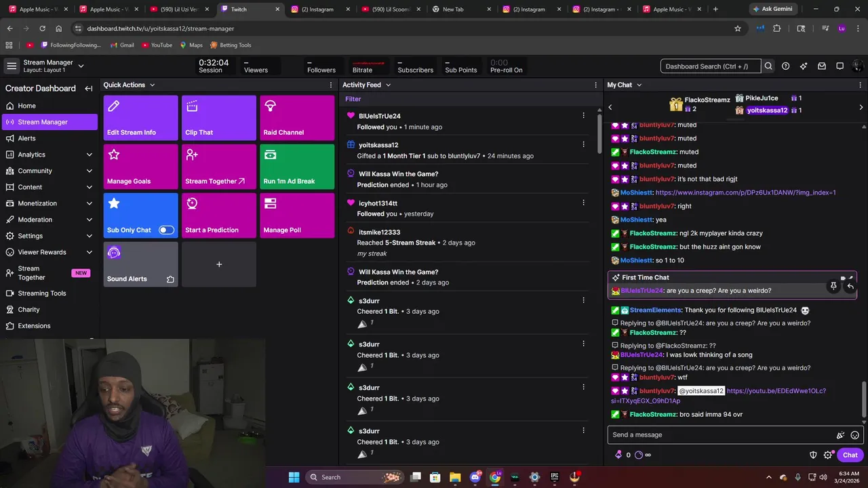868x488 pixels.
Task: Open My Chat three-dot options
Action: coord(861,85)
